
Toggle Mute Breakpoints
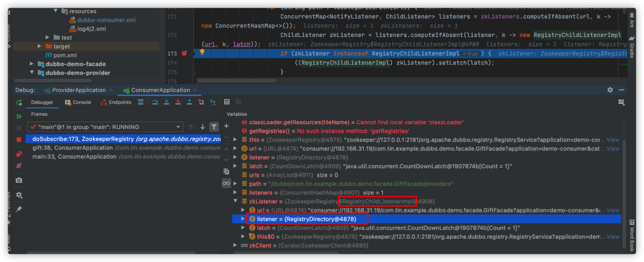coord(19,166)
